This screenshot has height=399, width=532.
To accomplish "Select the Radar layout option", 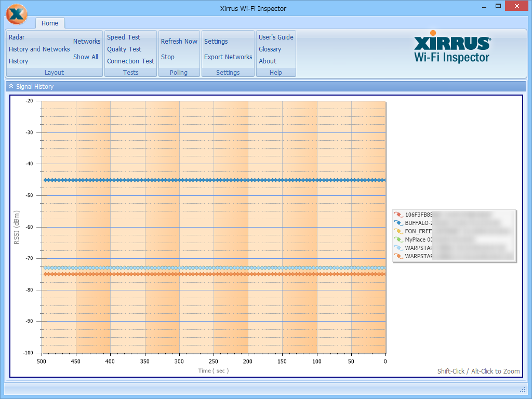I will tap(17, 37).
